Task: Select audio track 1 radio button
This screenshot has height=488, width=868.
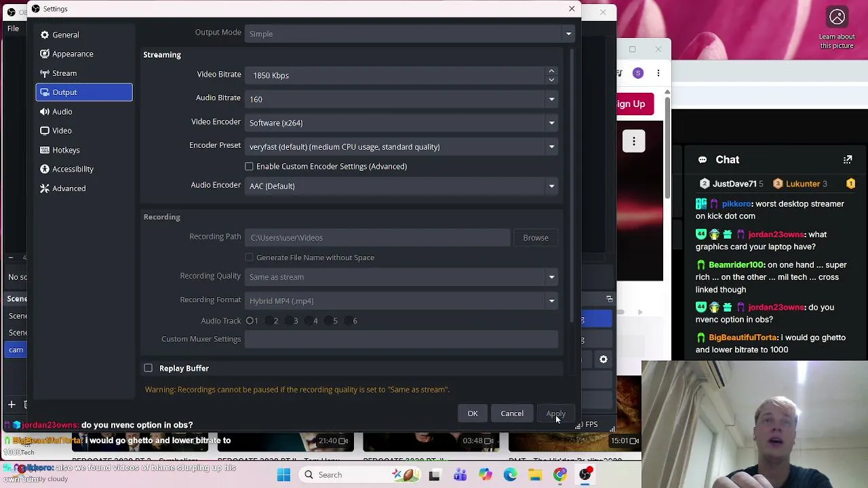Action: 250,321
